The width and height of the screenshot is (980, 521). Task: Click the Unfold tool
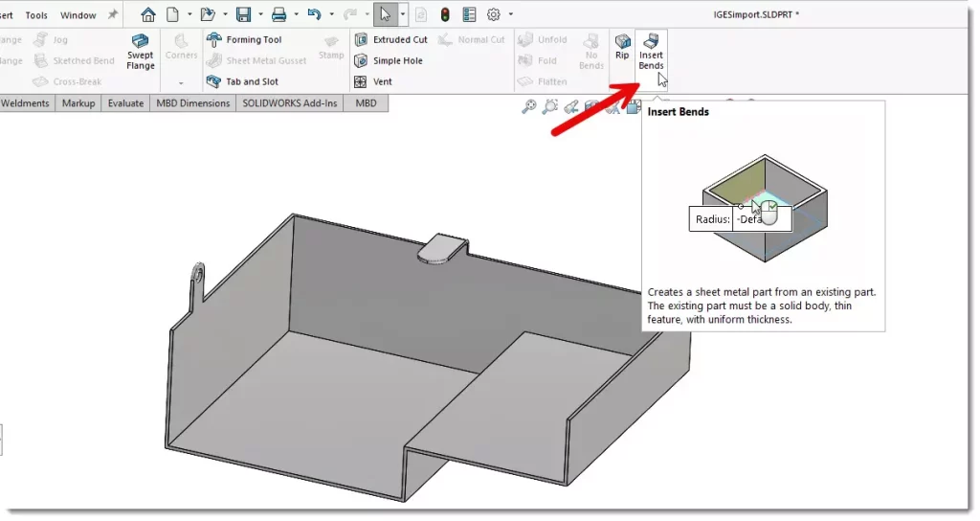point(543,39)
